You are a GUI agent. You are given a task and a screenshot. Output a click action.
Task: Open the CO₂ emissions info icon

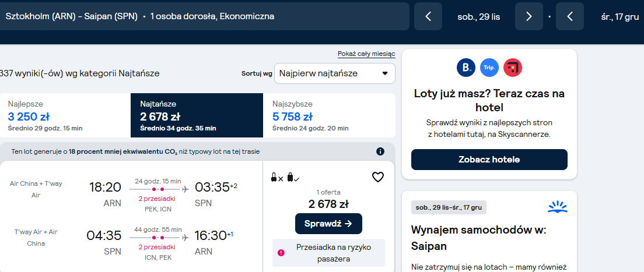pyautogui.click(x=380, y=151)
